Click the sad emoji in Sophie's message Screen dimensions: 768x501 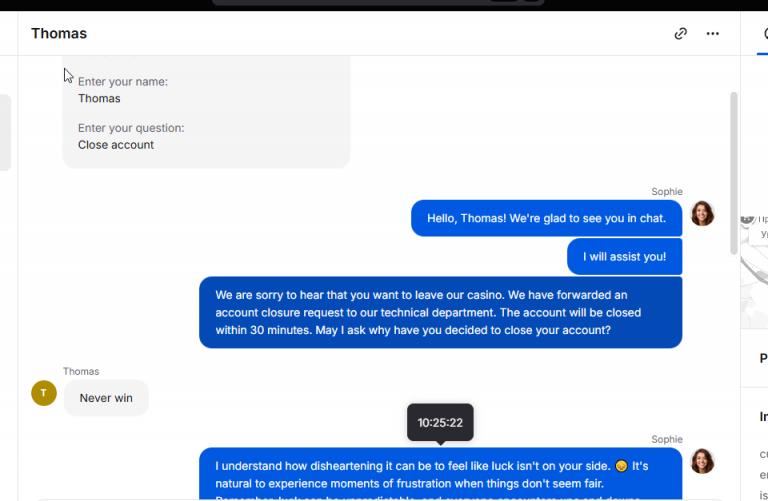click(x=621, y=466)
